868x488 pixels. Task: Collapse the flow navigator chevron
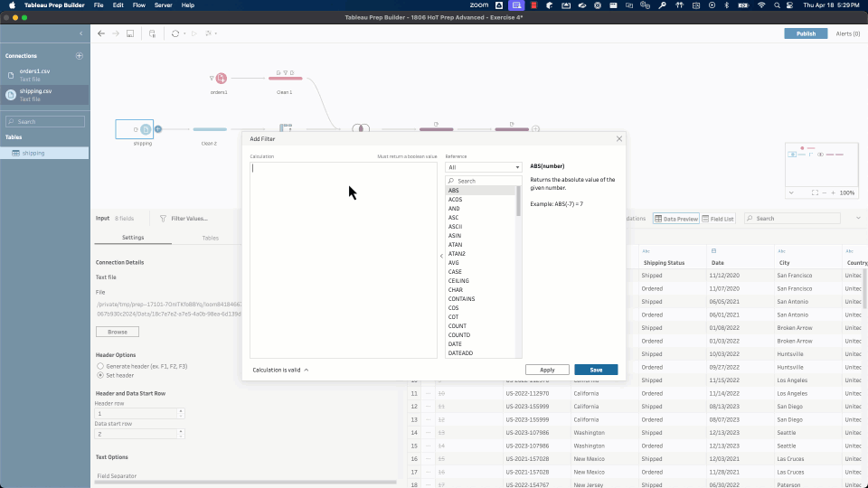791,193
